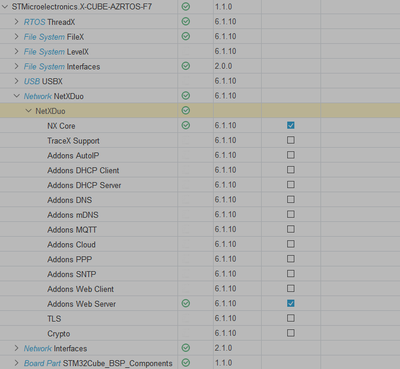Select the Addons DHCP Client label
400x369 pixels.
coord(83,170)
